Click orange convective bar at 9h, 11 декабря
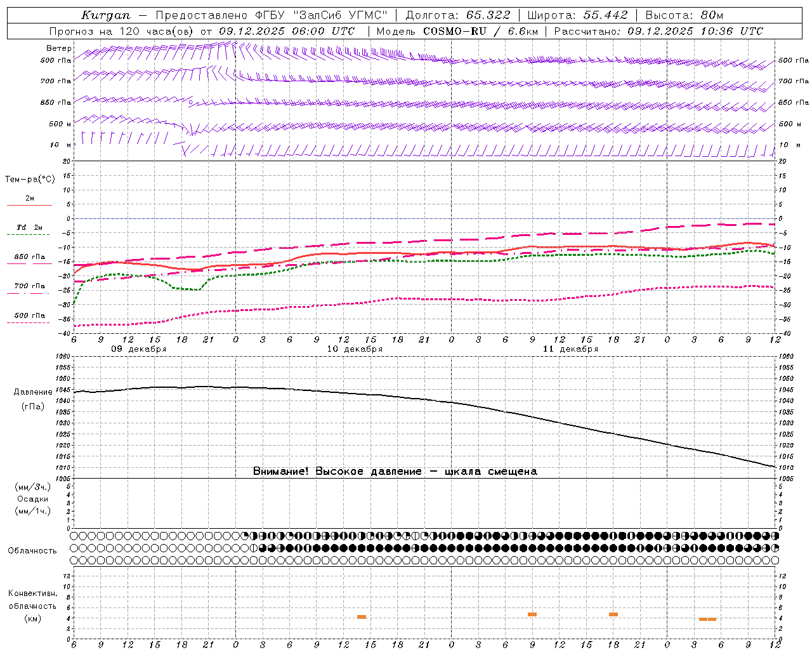 coord(532,614)
